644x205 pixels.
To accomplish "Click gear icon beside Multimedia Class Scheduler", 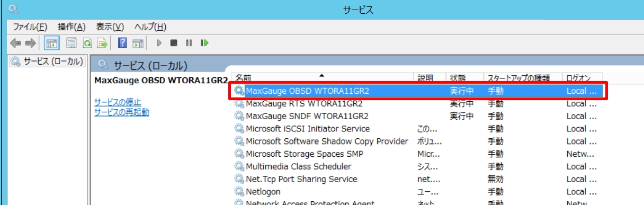I will coord(239,167).
